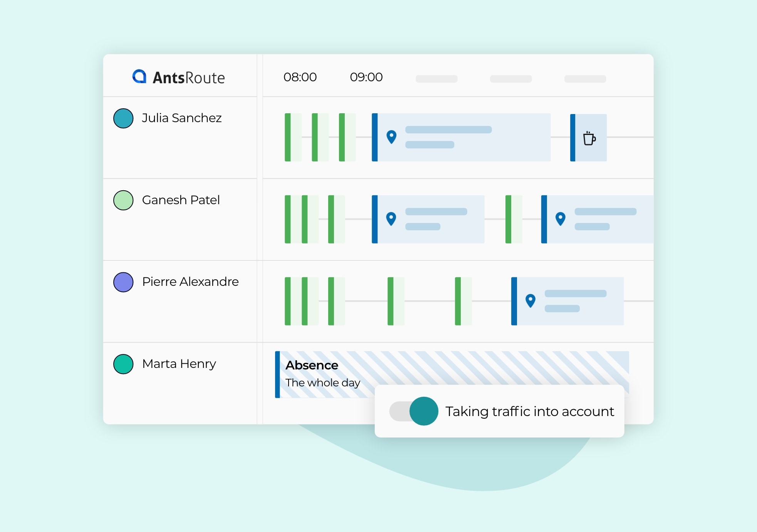This screenshot has width=757, height=532.
Task: Click Pierre Alexandre's purple avatar circle
Action: point(123,282)
